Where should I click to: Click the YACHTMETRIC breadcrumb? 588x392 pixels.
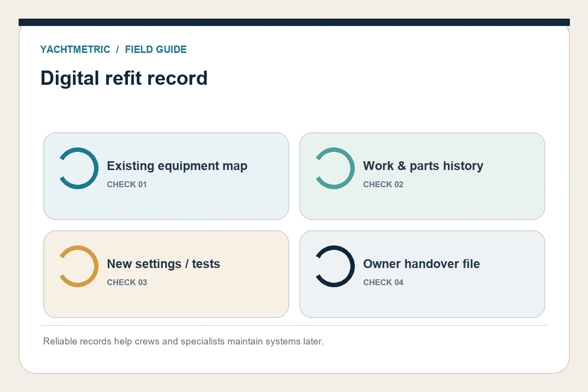pos(75,49)
